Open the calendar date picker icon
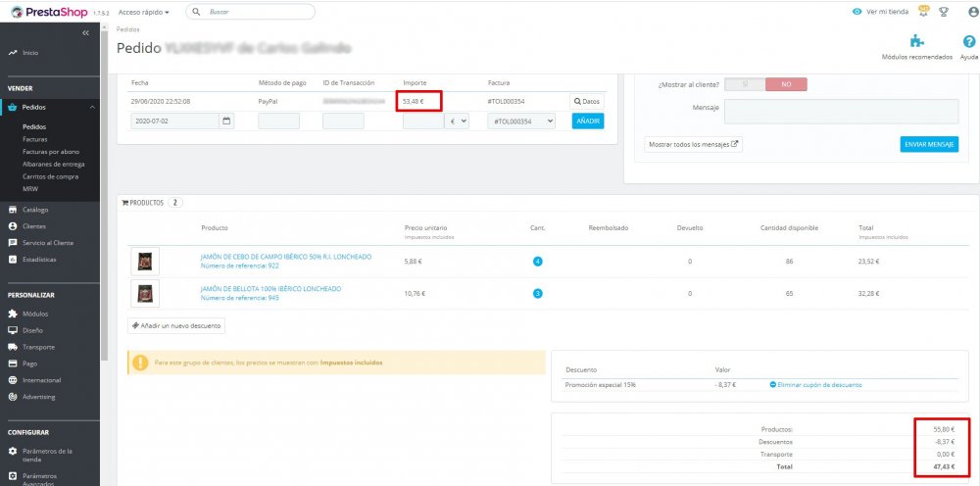980x486 pixels. point(227,121)
